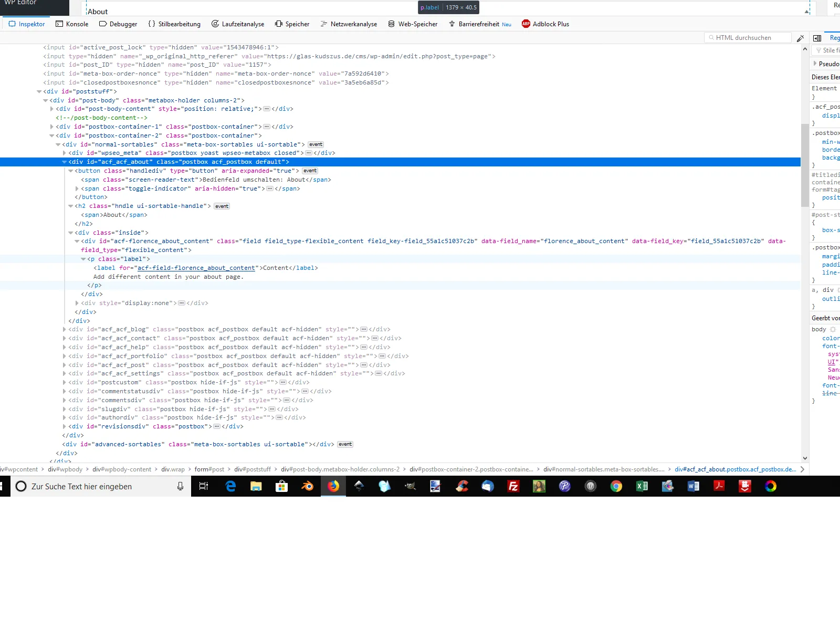This screenshot has height=630, width=840.
Task: Toggle the three-pane inspector layout icon
Action: click(817, 38)
